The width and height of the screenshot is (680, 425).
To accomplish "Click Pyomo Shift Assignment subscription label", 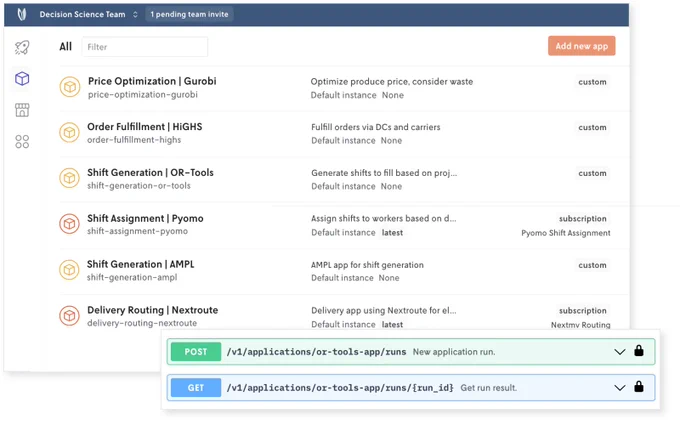I will coord(566,233).
